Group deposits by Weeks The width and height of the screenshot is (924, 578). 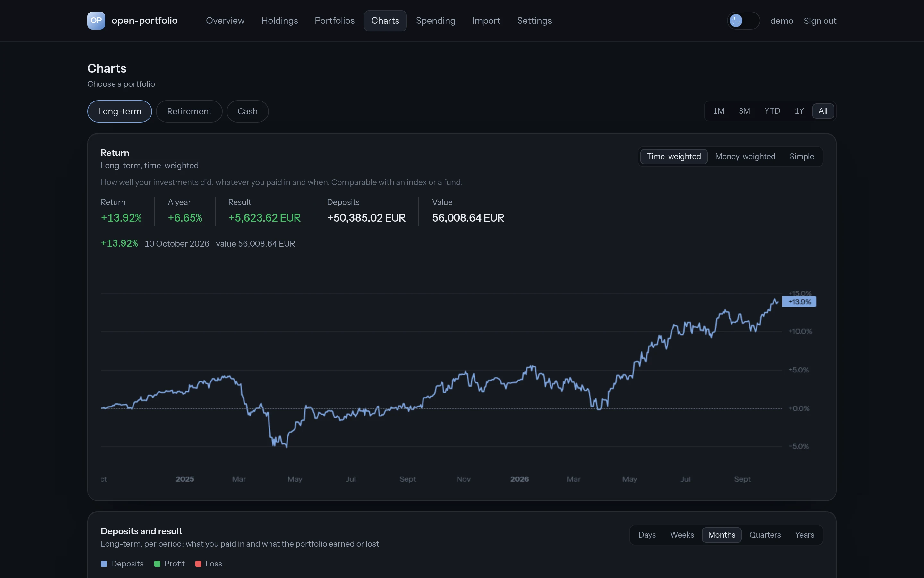(x=682, y=535)
